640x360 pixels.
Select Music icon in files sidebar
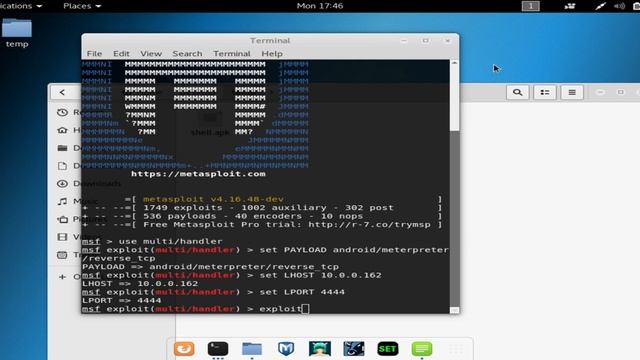(62, 201)
